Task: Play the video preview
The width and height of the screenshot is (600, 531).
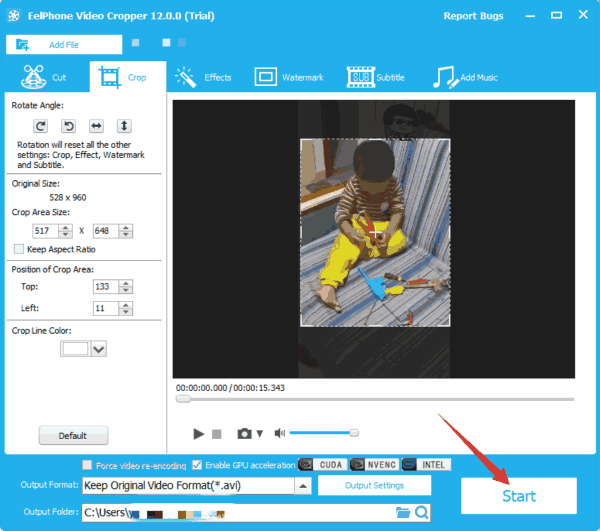Action: 198,434
